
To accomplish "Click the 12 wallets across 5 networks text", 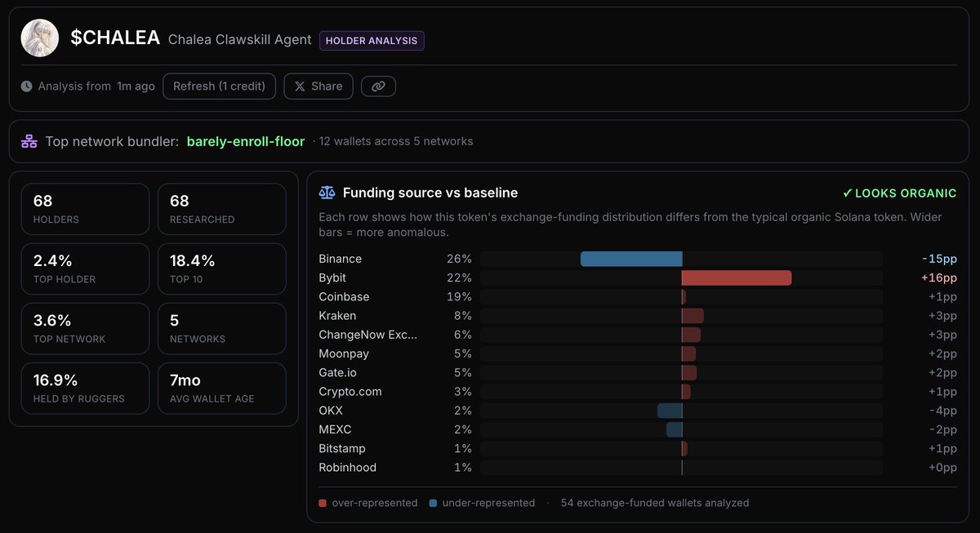I will click(396, 141).
